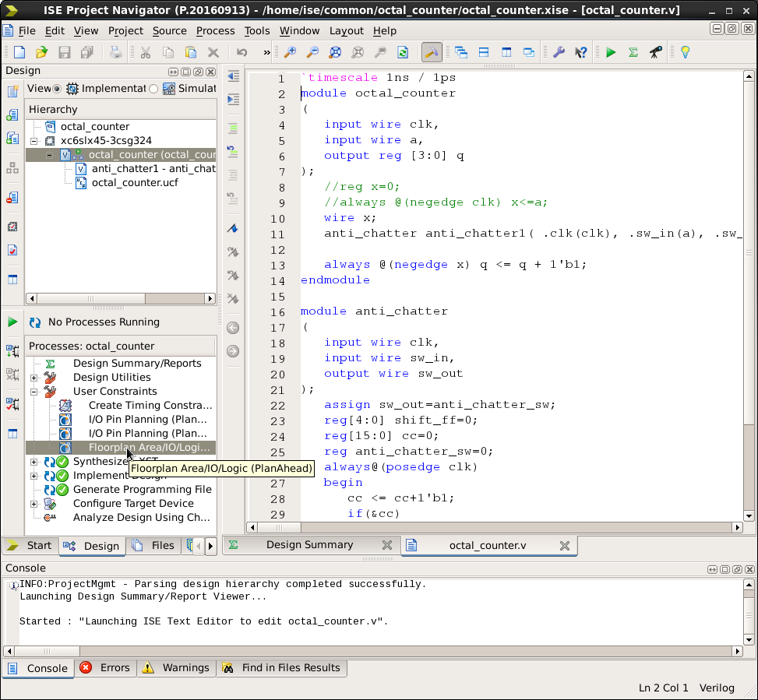This screenshot has height=700, width=758.
Task: Click the Delete X icon in toolbar
Action: 213,52
